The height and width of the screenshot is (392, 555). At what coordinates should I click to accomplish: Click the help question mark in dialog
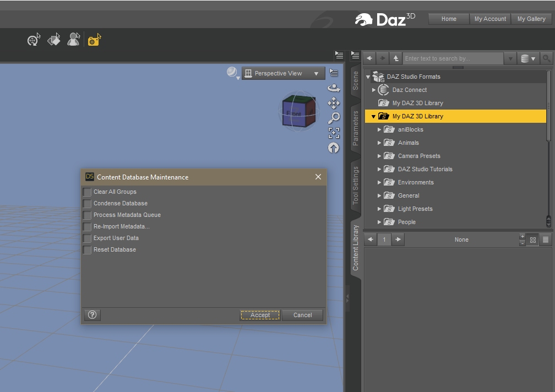[x=92, y=315]
